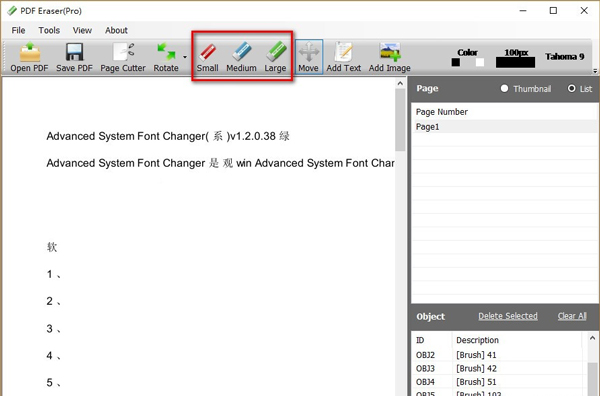Open the About menu
This screenshot has height=396, width=600.
tap(116, 30)
